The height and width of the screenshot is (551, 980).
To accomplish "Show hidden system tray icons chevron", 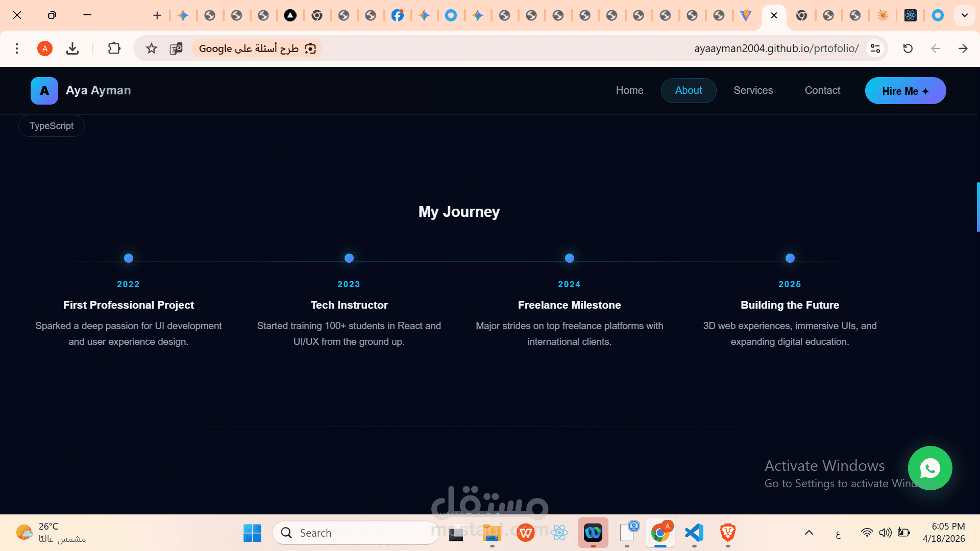I will click(x=809, y=533).
